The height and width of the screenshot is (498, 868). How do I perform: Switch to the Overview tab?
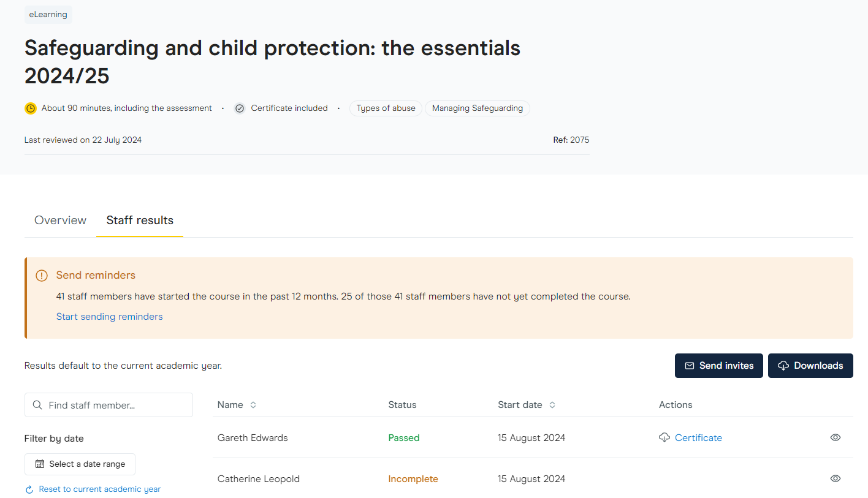pos(61,221)
